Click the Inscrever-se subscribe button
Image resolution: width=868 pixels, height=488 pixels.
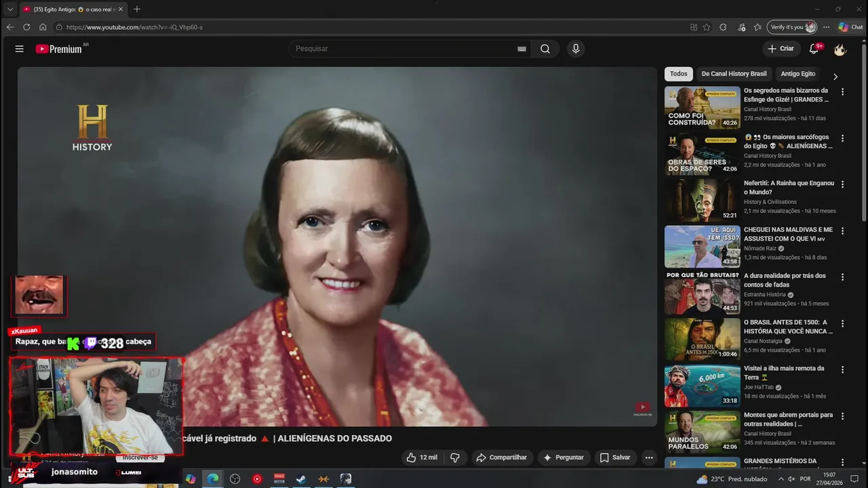pos(140,457)
